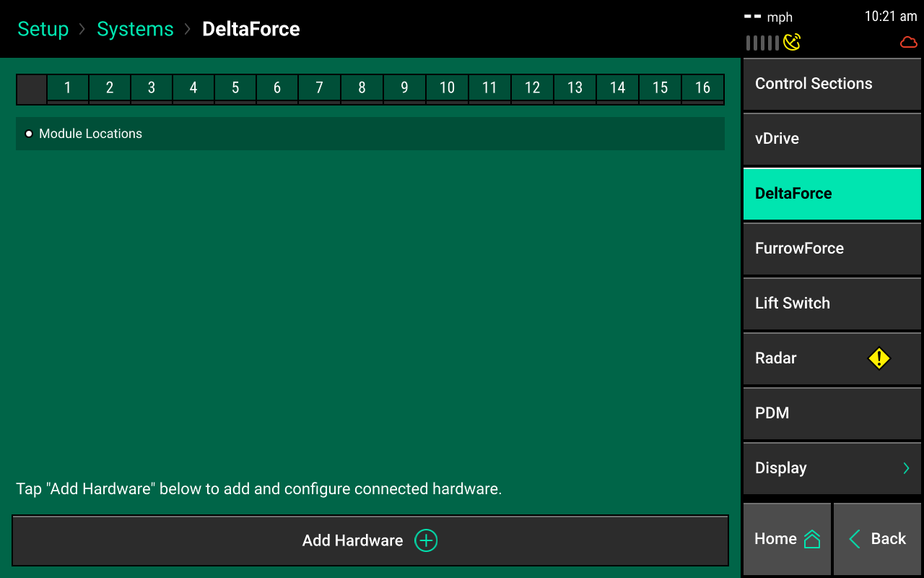Open the Radar system tab

coord(832,358)
